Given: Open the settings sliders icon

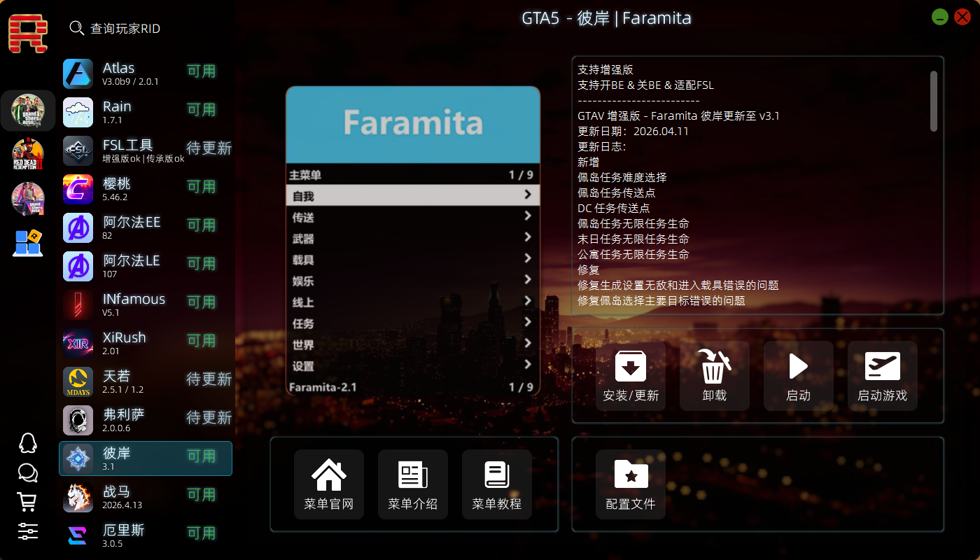Looking at the screenshot, I should (27, 531).
